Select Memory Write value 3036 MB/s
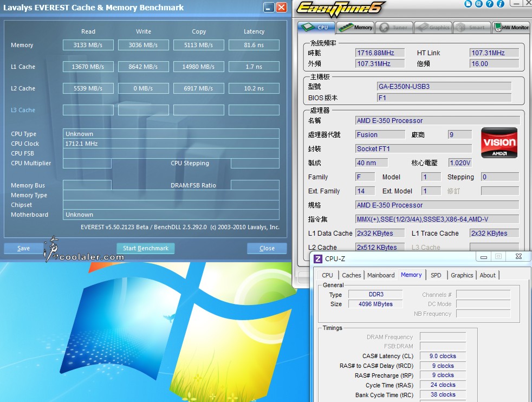Screen dimensions: 532x402 (x=144, y=45)
